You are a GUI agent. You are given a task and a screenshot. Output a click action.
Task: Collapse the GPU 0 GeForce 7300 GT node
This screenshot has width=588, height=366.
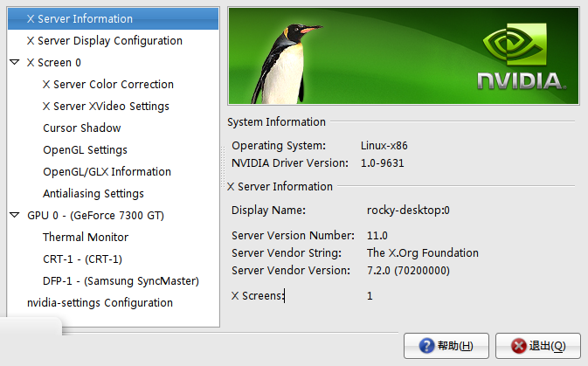15,215
